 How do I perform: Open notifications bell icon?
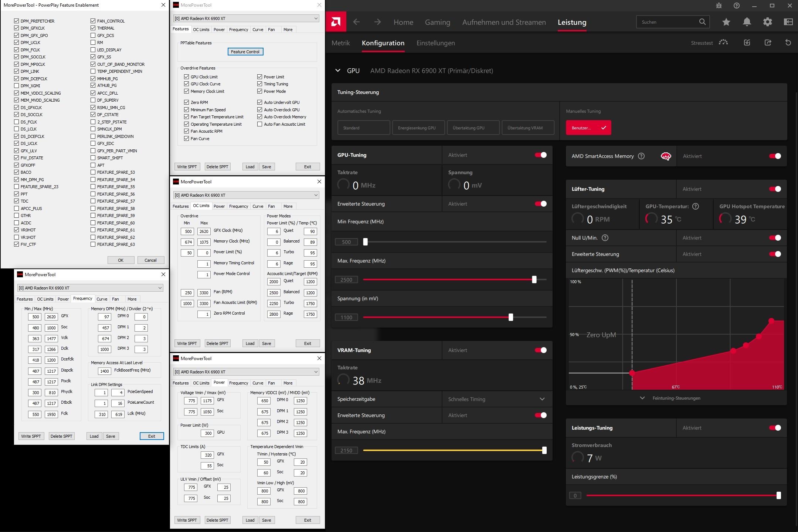point(747,22)
